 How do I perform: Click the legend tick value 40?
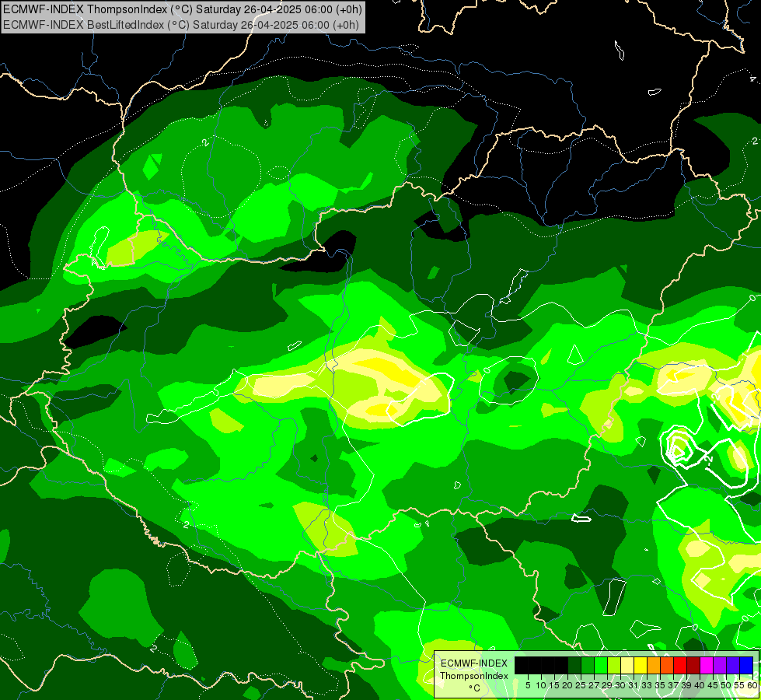tap(700, 685)
